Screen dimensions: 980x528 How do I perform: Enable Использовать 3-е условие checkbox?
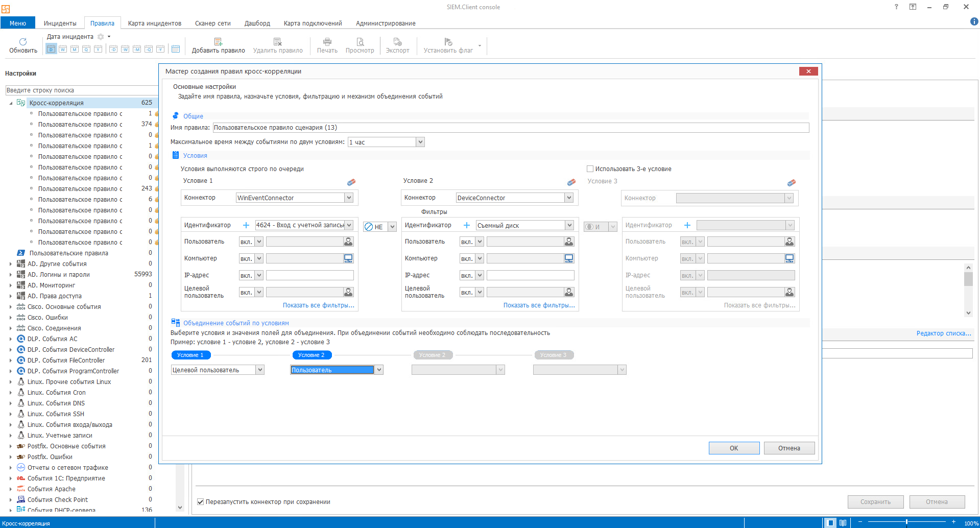(x=590, y=169)
